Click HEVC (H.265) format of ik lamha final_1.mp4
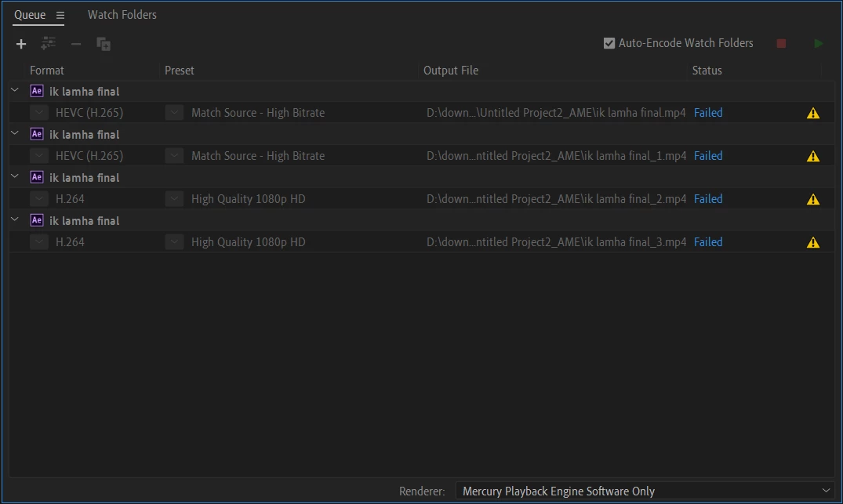The height and width of the screenshot is (504, 843). [89, 156]
